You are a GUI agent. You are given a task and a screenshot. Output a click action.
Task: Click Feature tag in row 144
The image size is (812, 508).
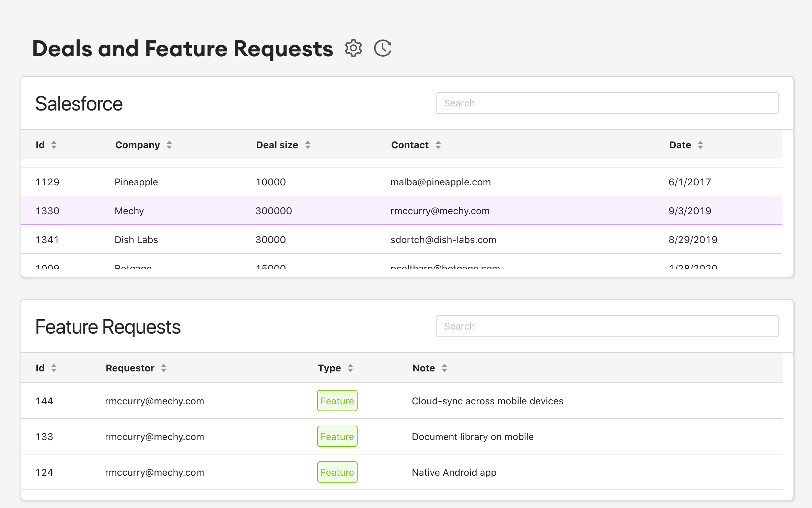pos(337,401)
